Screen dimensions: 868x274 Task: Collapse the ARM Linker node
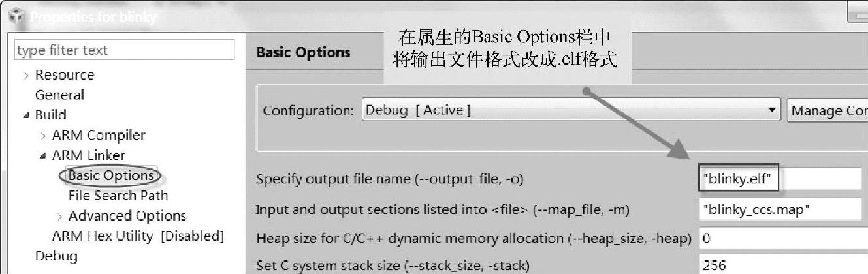[43, 156]
